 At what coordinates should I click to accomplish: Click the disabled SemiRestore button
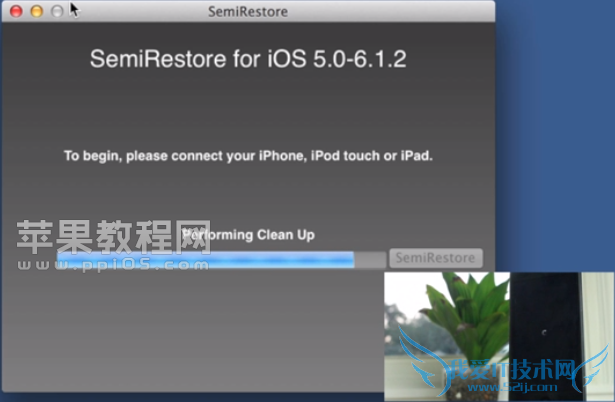(x=436, y=258)
